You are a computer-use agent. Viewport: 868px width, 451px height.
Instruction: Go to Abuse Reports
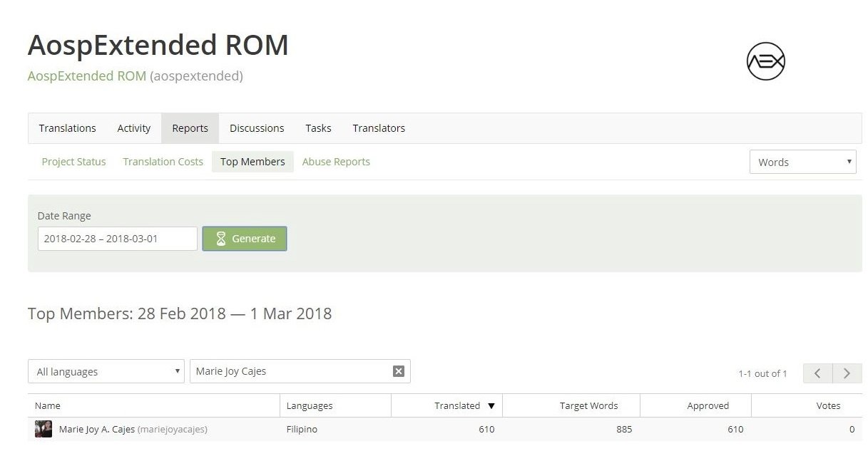336,162
